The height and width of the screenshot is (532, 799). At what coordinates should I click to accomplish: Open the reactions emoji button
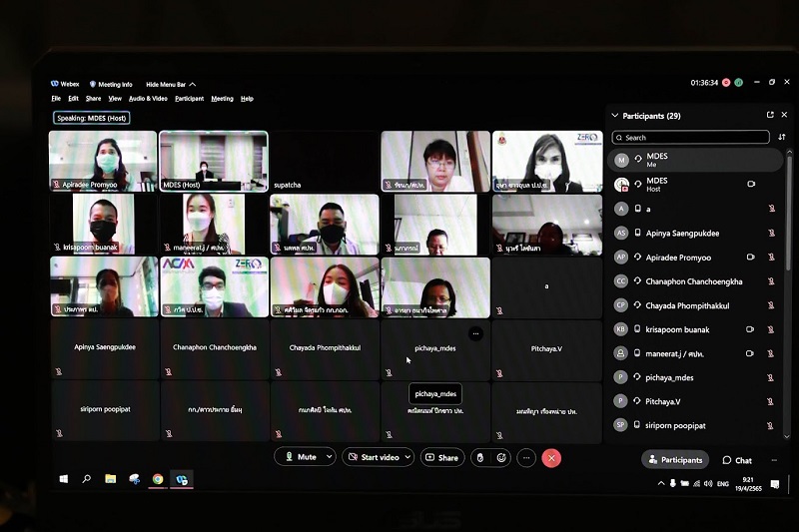pos(501,457)
